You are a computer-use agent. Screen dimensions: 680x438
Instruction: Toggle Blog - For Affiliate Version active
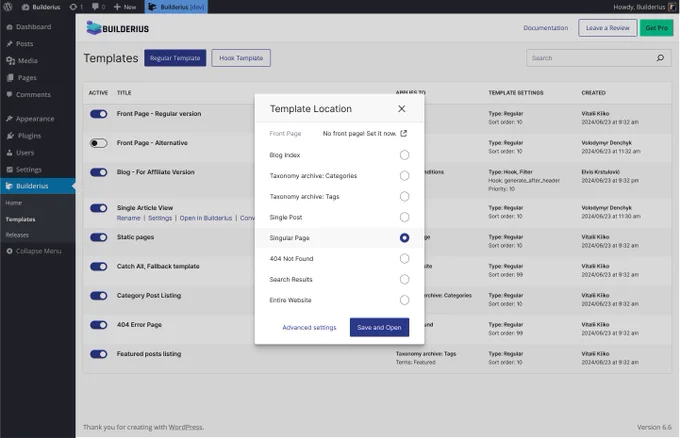(98, 173)
